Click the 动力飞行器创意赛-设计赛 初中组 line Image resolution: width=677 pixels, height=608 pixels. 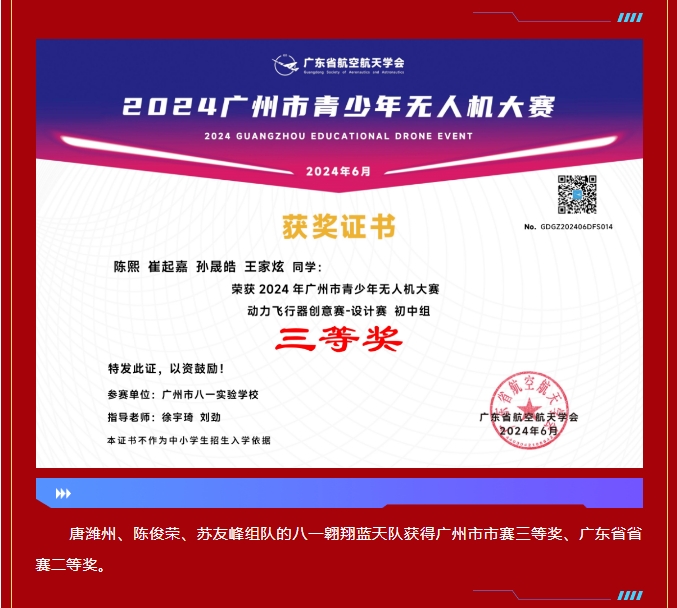[339, 311]
